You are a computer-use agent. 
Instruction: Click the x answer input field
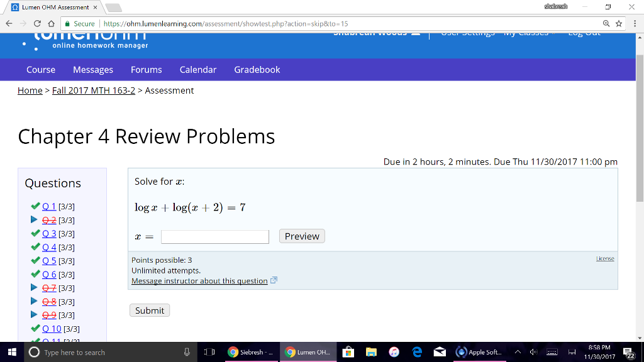coord(214,236)
